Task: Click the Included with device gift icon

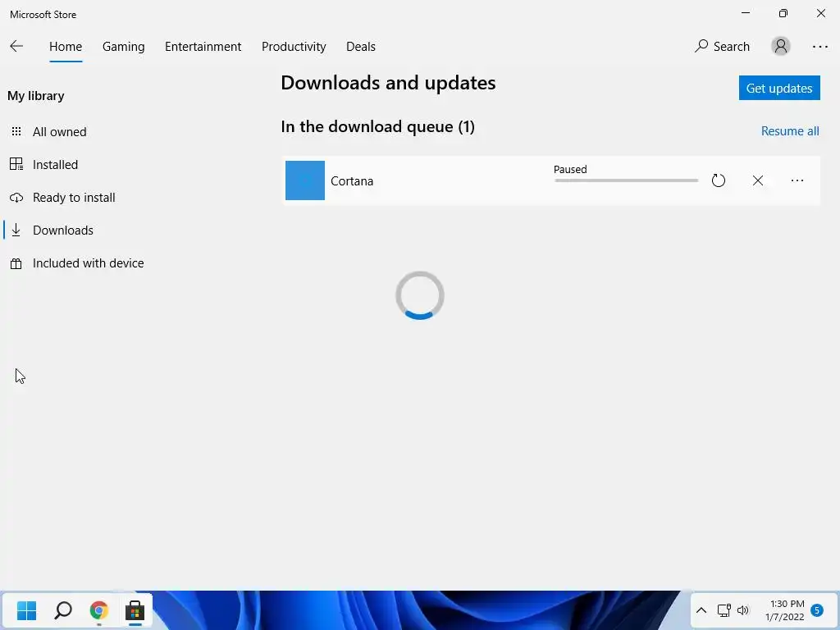Action: click(16, 263)
